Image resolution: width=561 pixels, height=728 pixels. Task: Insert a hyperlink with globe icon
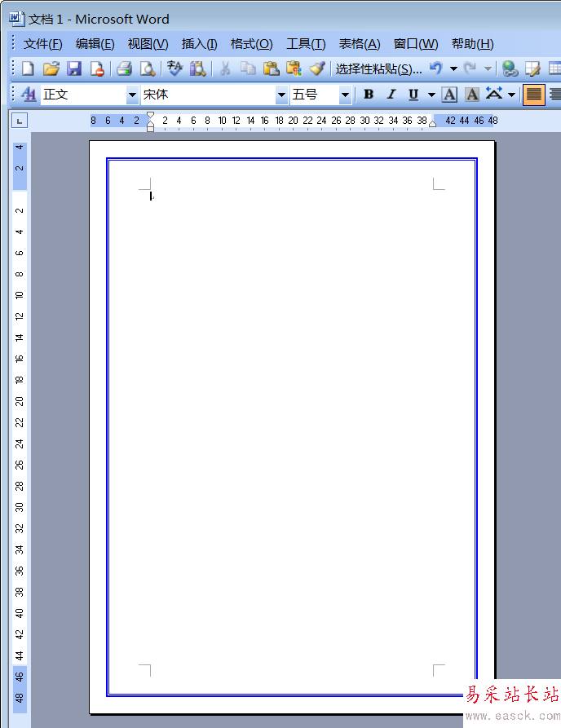[510, 68]
